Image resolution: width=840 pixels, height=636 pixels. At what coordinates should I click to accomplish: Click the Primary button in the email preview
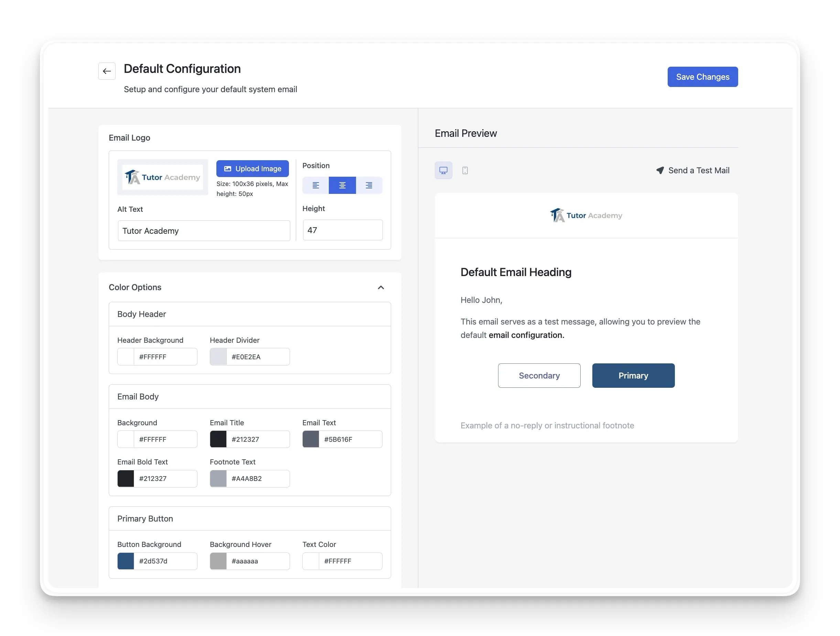point(633,375)
